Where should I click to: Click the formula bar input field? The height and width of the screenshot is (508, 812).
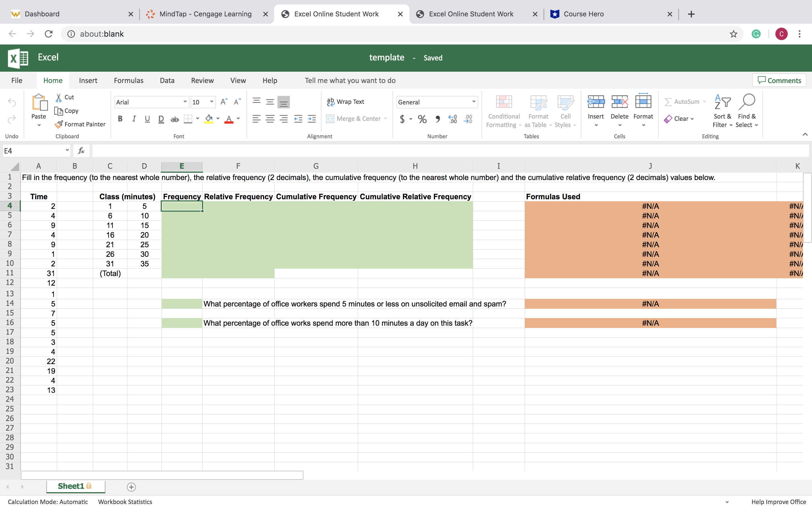450,151
